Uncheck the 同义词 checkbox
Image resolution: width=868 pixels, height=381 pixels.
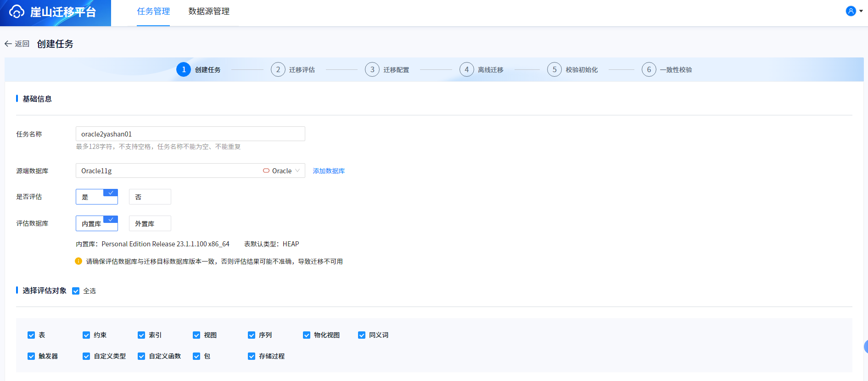coord(362,335)
